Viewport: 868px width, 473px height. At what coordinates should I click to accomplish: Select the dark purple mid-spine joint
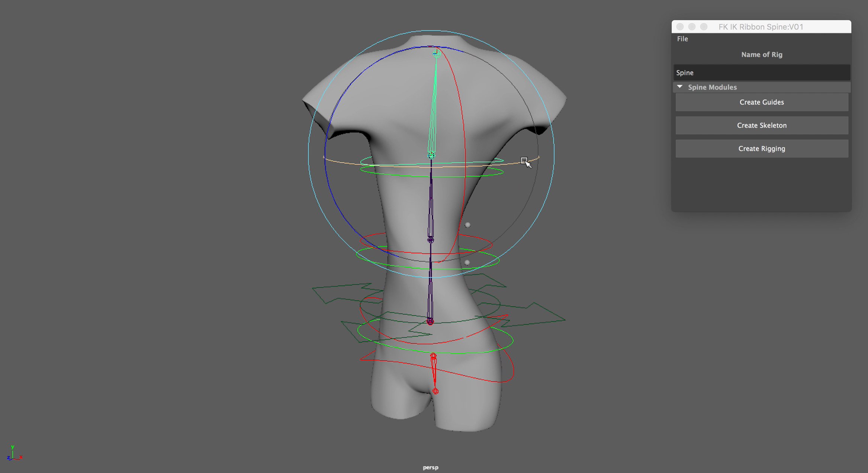(x=431, y=240)
